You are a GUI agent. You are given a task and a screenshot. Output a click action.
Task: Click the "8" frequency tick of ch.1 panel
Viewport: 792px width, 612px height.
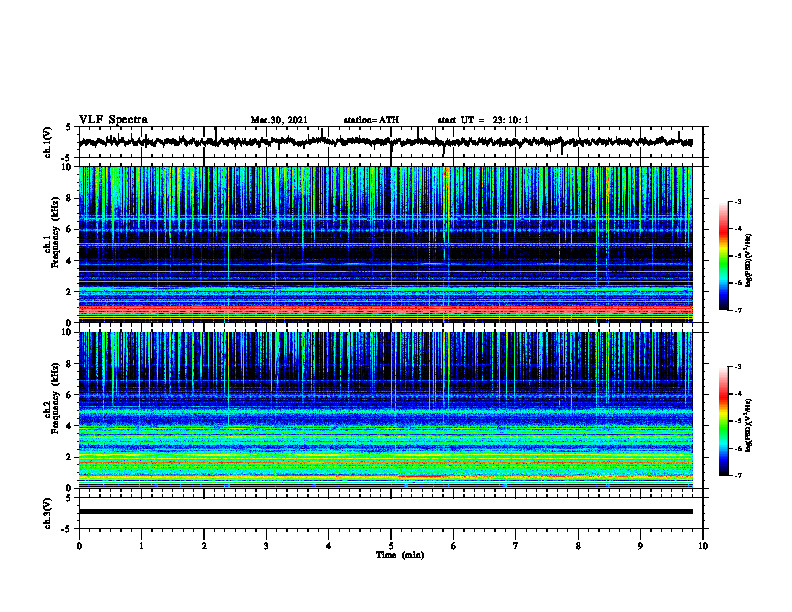coord(70,198)
